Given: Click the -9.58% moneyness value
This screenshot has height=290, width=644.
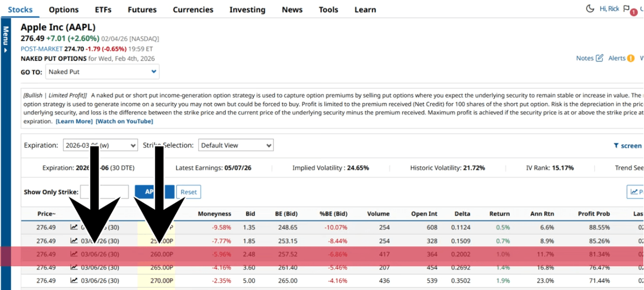Looking at the screenshot, I should 221,227.
